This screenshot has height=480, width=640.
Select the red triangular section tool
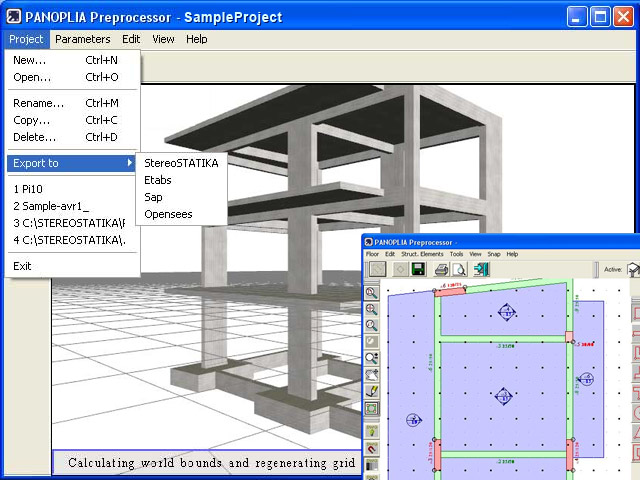tap(636, 432)
